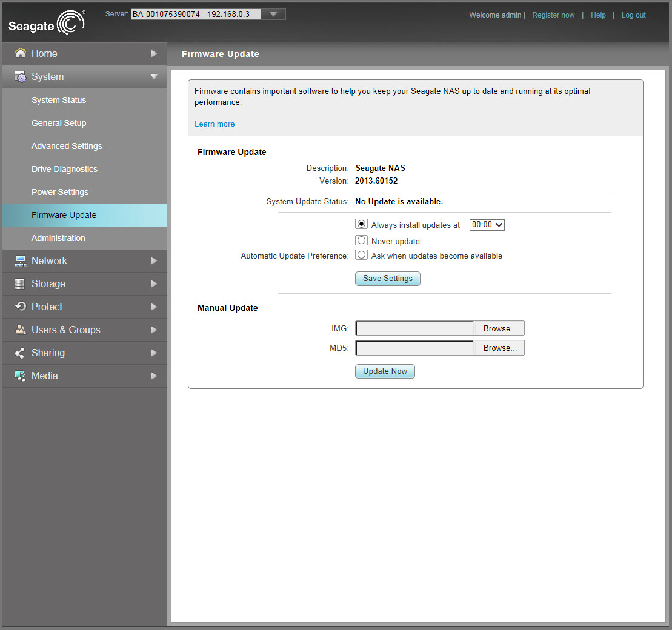Select Firmware Update in sidebar

tap(85, 215)
